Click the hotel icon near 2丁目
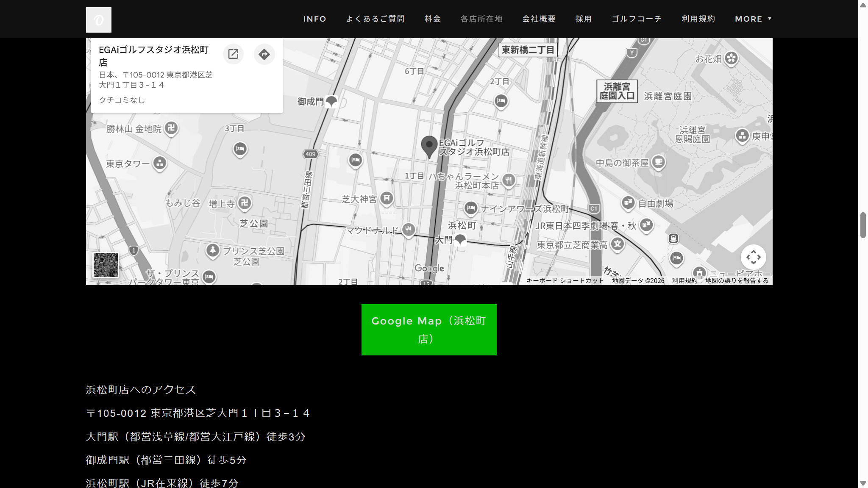Image resolution: width=868 pixels, height=488 pixels. (501, 101)
